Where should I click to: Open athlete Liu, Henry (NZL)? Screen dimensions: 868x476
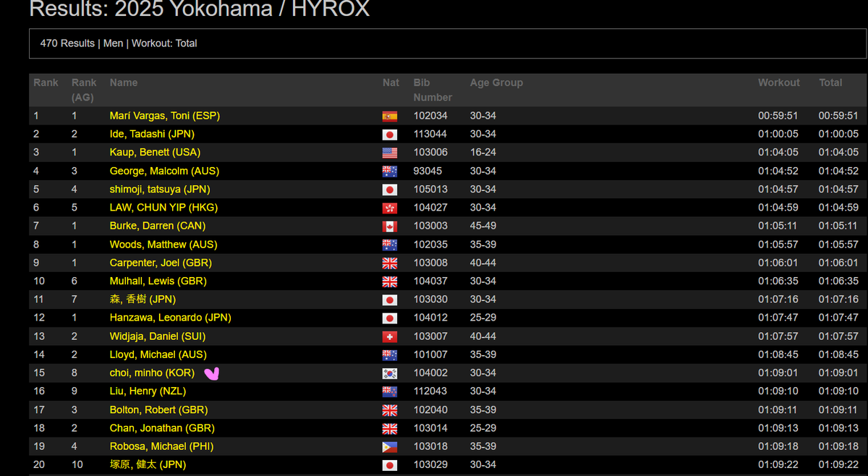coord(148,391)
